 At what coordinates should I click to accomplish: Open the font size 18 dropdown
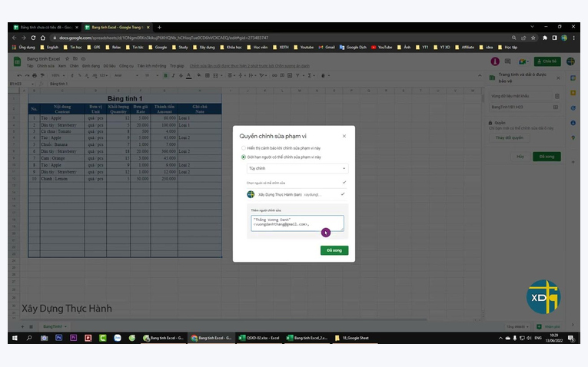pos(151,76)
